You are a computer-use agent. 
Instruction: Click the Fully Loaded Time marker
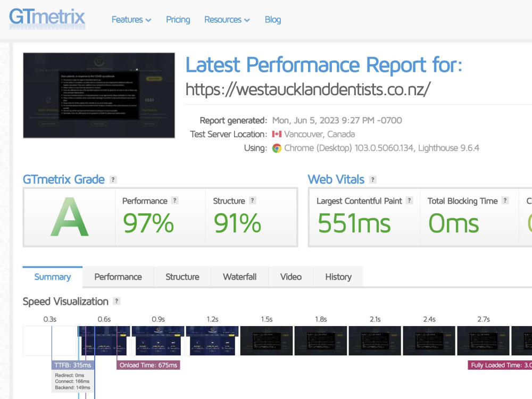click(x=500, y=365)
